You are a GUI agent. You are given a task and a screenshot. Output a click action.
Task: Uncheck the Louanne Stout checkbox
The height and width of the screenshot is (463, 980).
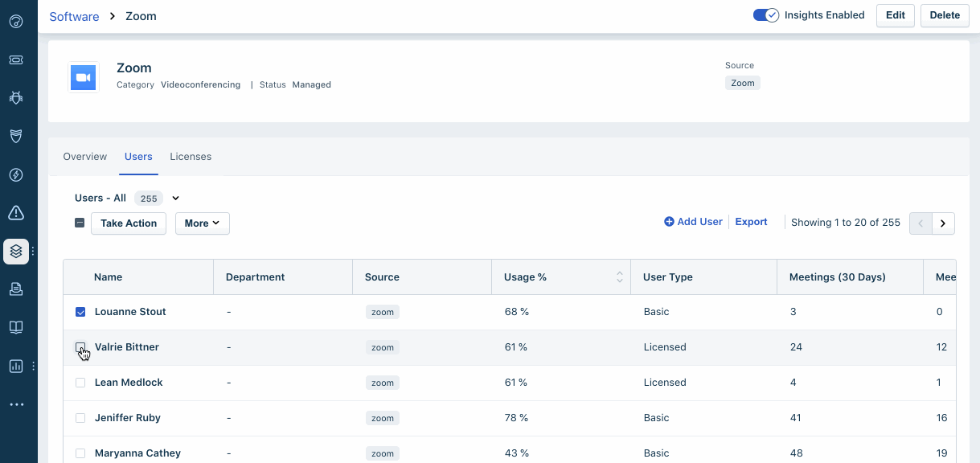(x=80, y=312)
